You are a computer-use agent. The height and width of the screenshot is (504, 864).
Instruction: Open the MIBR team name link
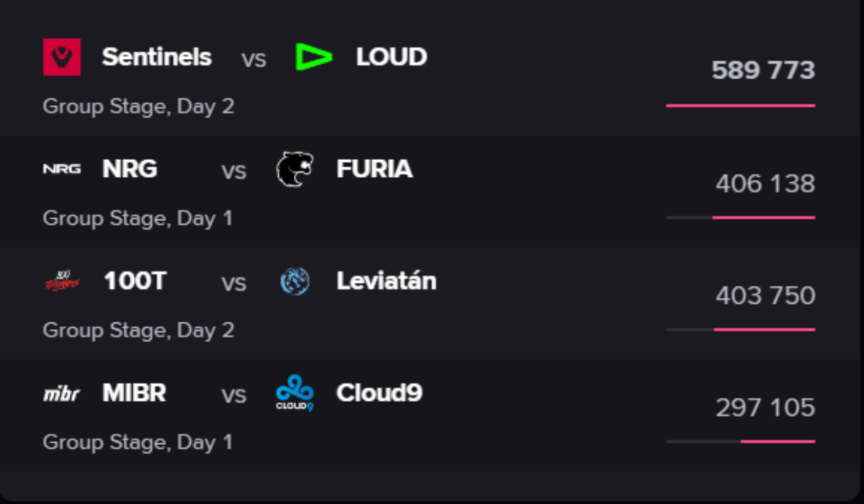click(134, 394)
